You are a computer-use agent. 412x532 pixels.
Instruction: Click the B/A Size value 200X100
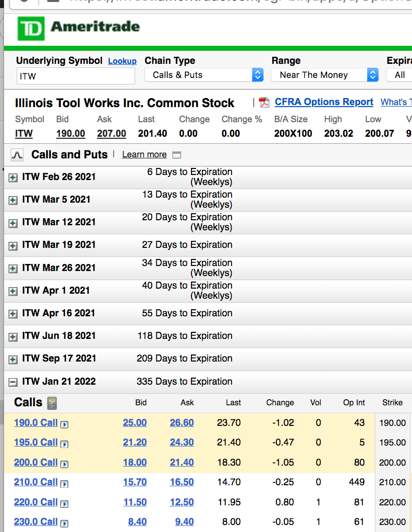tap(293, 134)
